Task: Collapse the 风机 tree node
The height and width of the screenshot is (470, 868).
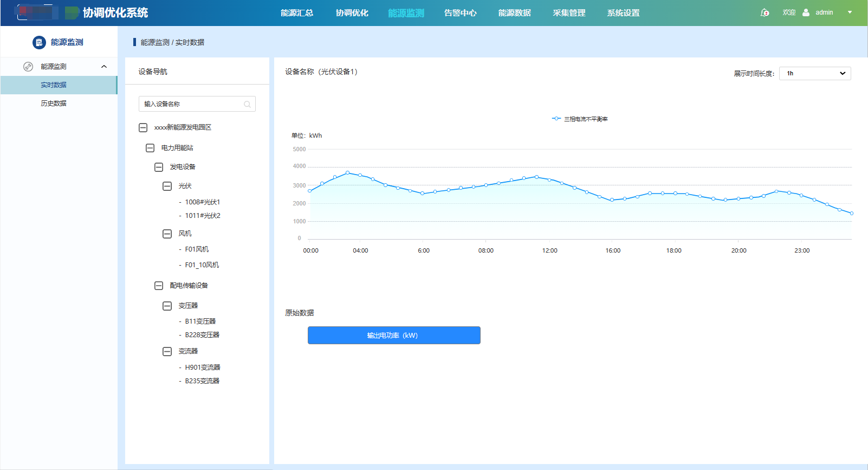Action: click(x=167, y=234)
